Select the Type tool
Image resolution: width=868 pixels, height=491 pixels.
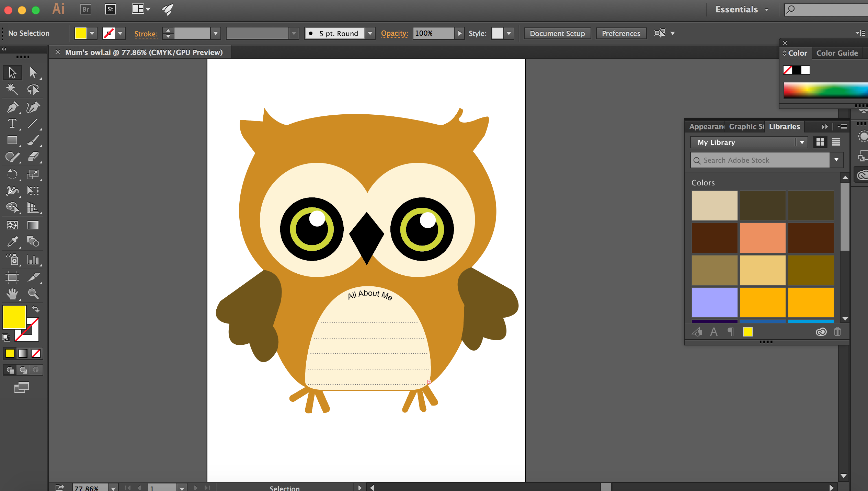pyautogui.click(x=12, y=124)
